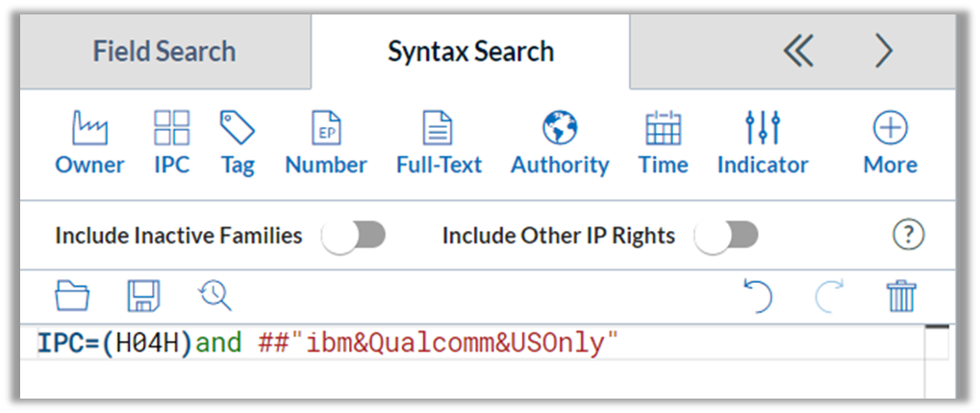Open the Time calendar icon
Screen dimensions: 980x413
[x=664, y=128]
